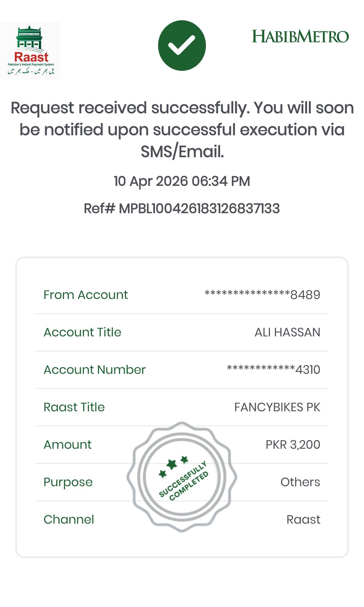Tap the green checkmark success icon

click(182, 46)
